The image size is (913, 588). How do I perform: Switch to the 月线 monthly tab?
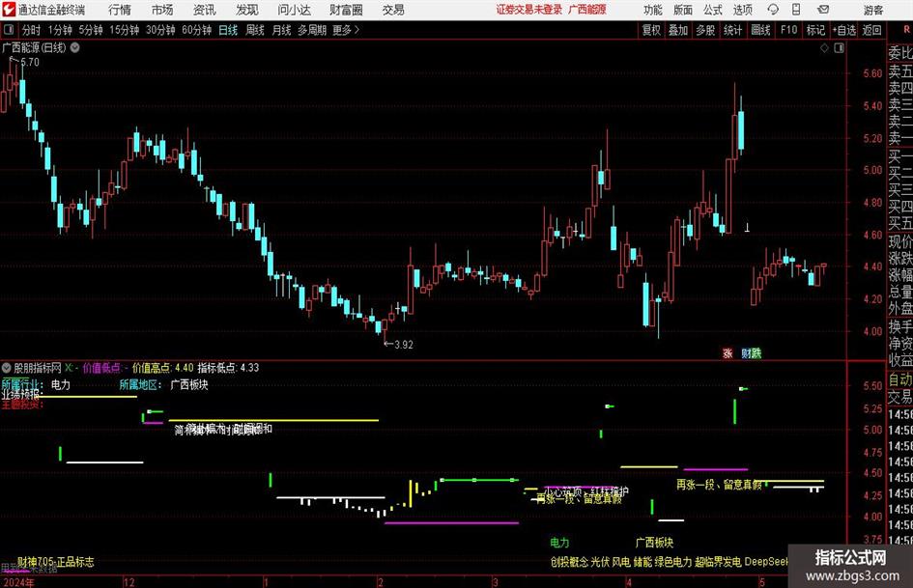pyautogui.click(x=281, y=30)
